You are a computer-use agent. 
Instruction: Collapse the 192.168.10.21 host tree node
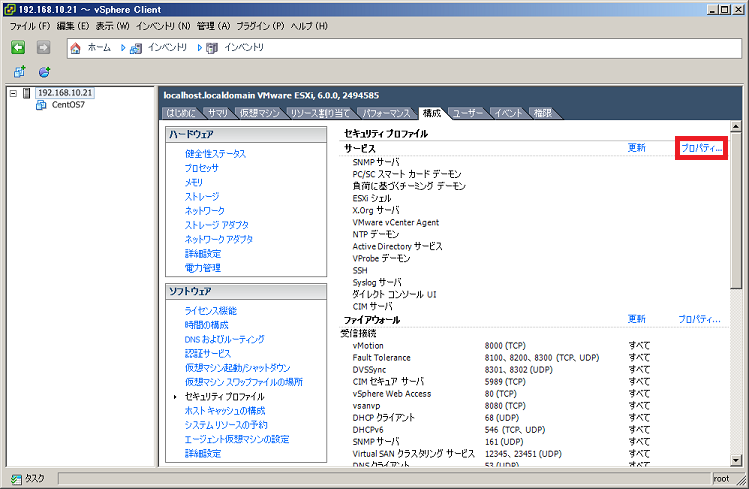(x=13, y=93)
